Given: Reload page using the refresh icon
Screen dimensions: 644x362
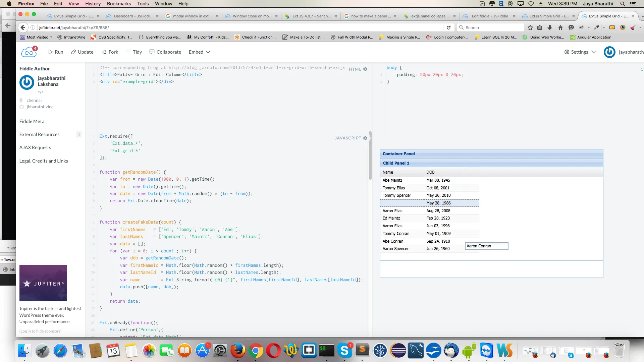Looking at the screenshot, I should (x=448, y=27).
